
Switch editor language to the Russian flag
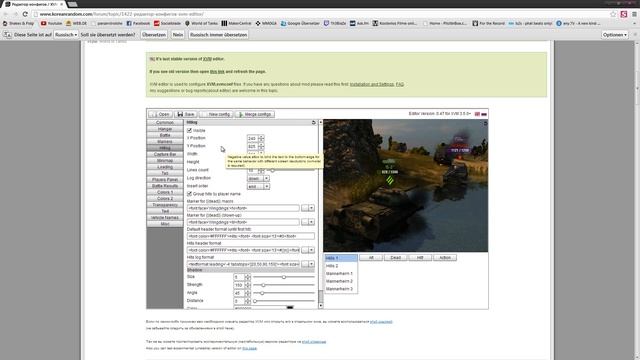(x=484, y=114)
